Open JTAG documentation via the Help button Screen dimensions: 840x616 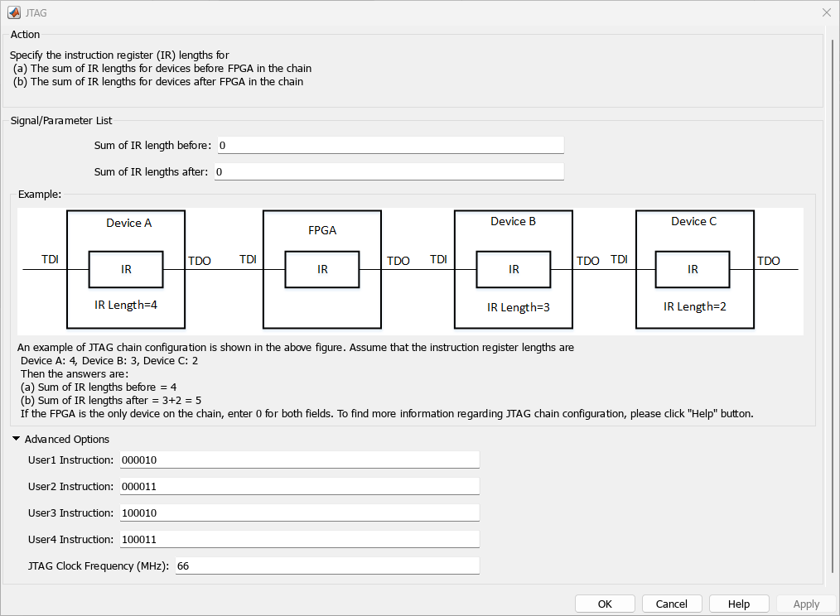[x=739, y=604]
